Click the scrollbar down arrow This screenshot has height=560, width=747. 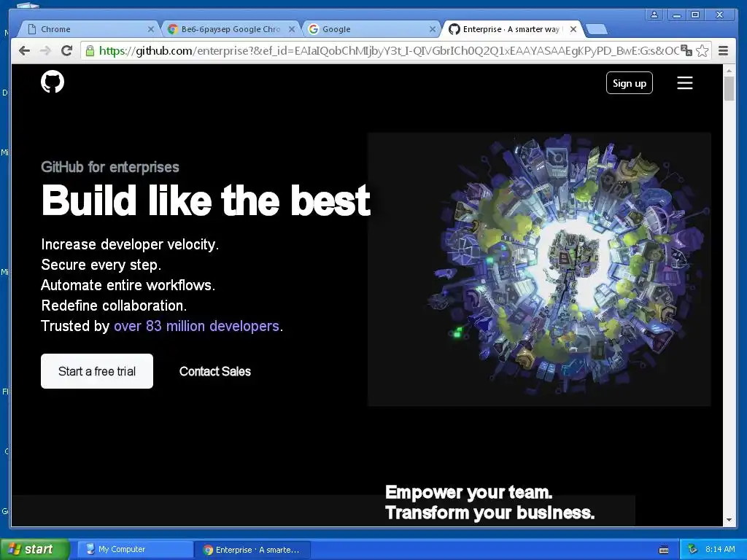click(x=729, y=520)
